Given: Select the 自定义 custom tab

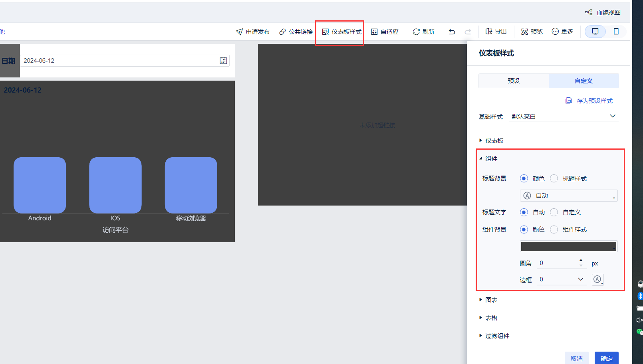Looking at the screenshot, I should click(583, 81).
